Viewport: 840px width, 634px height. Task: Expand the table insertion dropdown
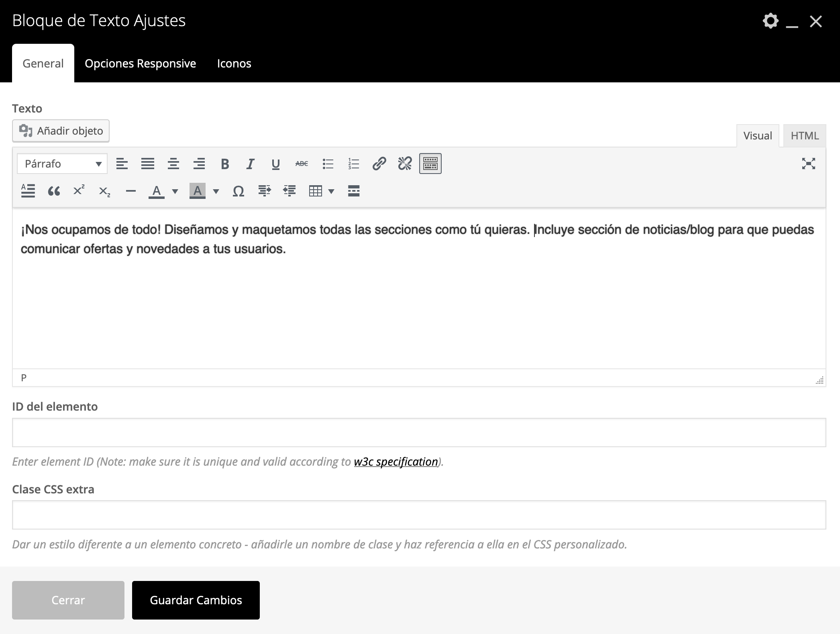[331, 191]
